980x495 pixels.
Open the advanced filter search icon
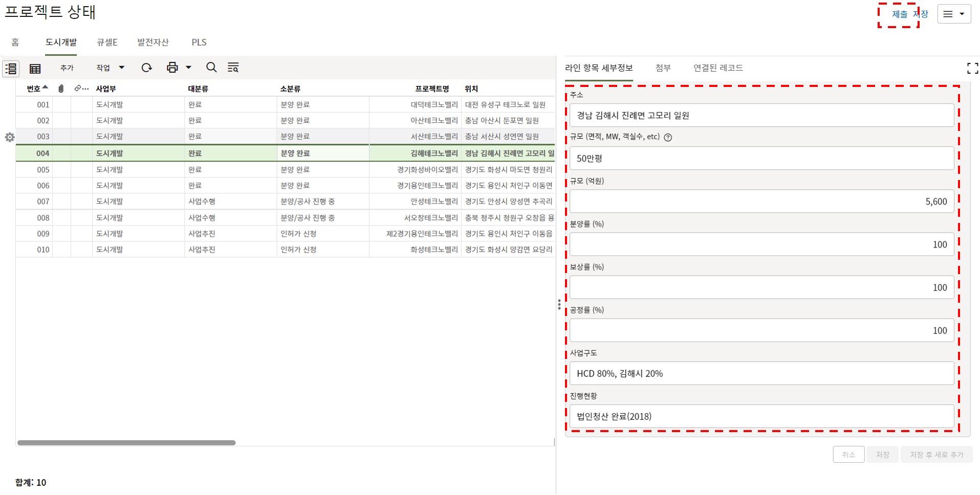tap(233, 67)
